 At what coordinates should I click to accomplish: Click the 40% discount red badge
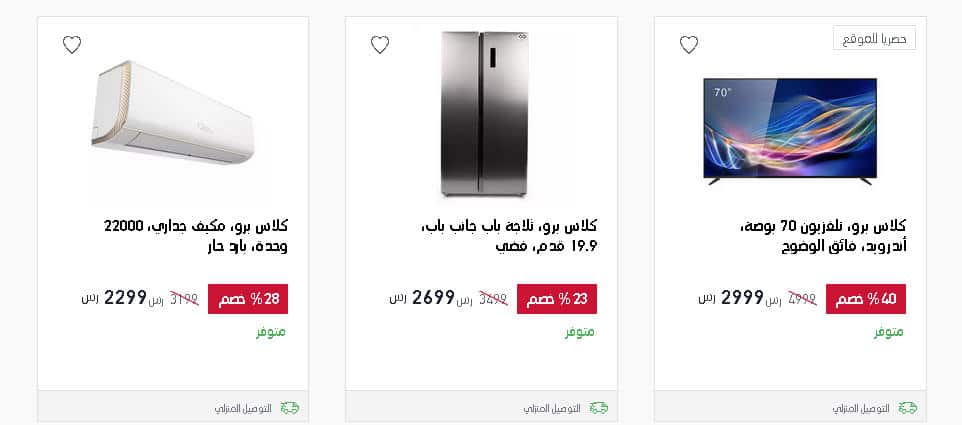click(866, 299)
